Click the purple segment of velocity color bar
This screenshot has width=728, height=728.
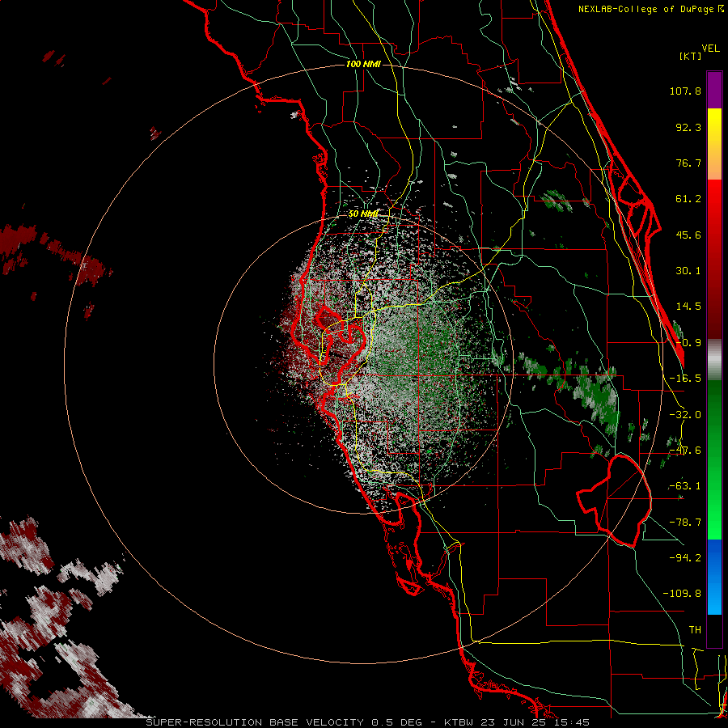coord(714,90)
